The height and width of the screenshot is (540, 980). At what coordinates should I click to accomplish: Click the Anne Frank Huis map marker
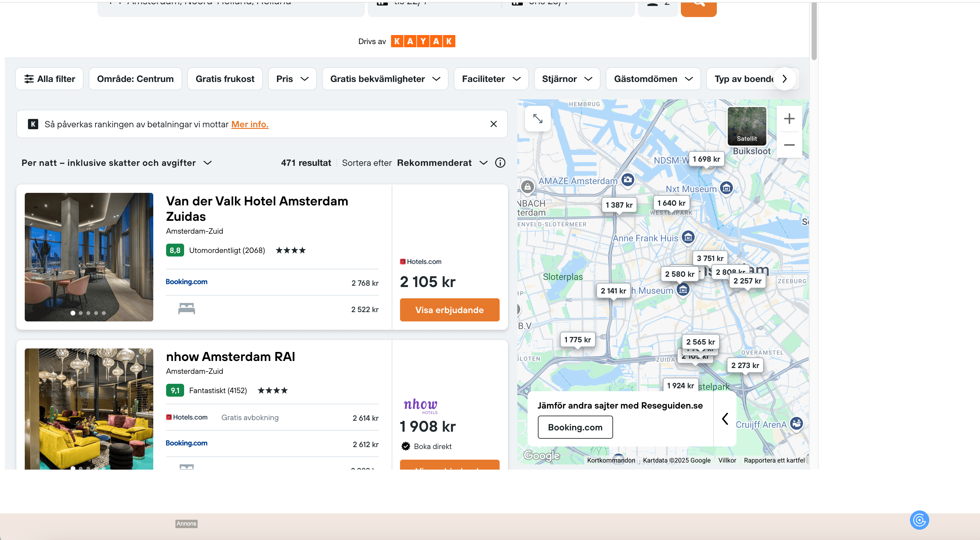[688, 238]
